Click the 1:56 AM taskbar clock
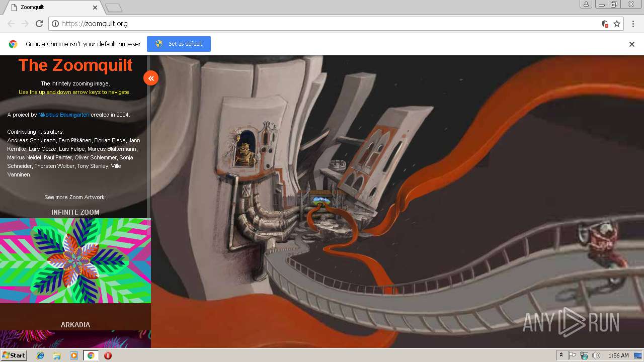This screenshot has height=362, width=644. [x=618, y=355]
